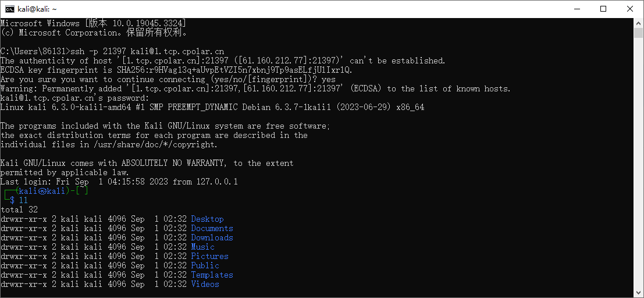Click the scrollbar up arrow
The width and height of the screenshot is (644, 298).
click(x=638, y=23)
